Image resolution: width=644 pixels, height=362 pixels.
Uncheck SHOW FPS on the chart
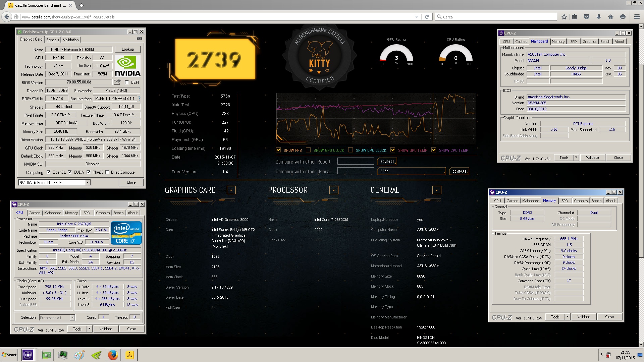[278, 150]
